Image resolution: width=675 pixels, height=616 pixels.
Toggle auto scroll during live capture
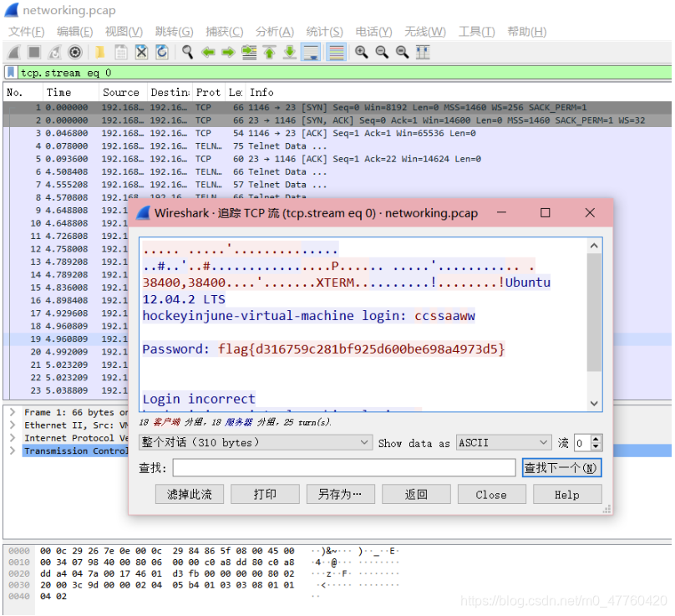coord(311,52)
